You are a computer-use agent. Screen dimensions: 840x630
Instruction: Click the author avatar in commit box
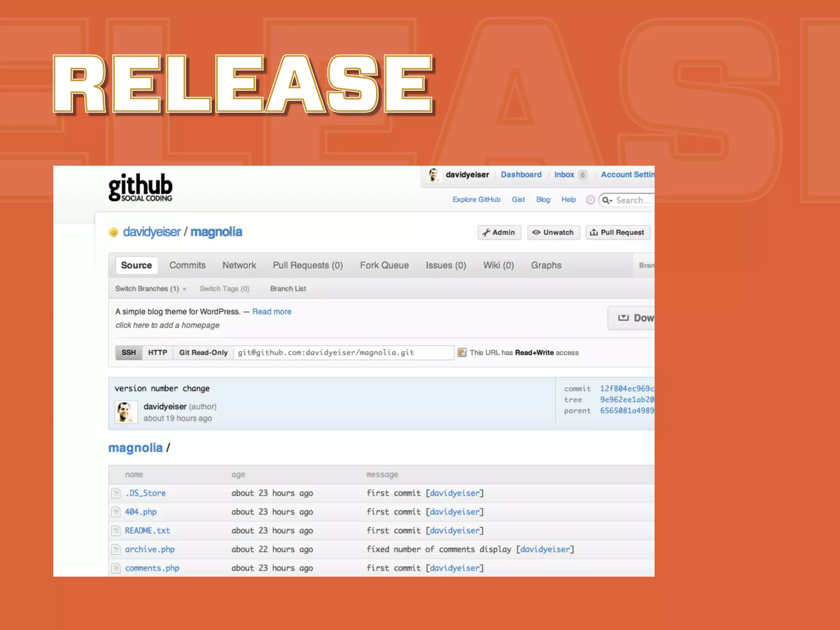(126, 412)
